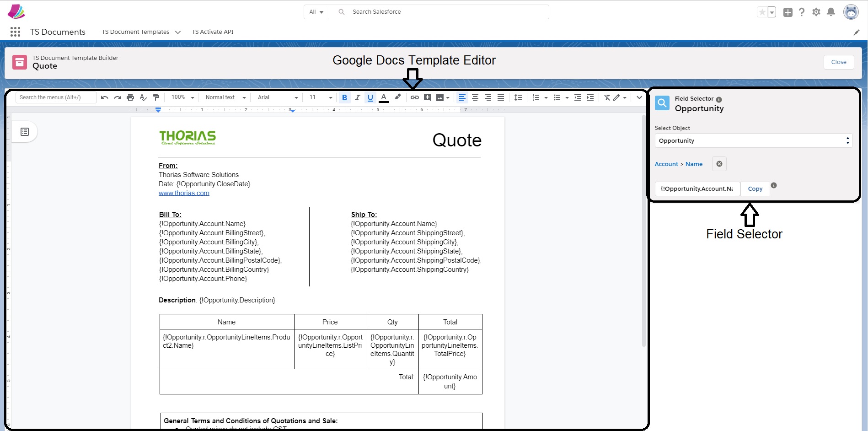Click the Search Salesforce input field

click(x=439, y=11)
